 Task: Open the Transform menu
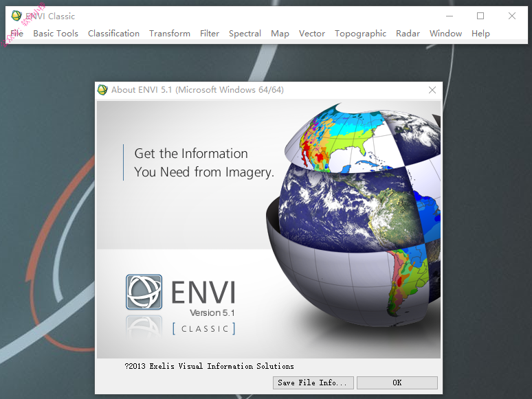point(170,33)
